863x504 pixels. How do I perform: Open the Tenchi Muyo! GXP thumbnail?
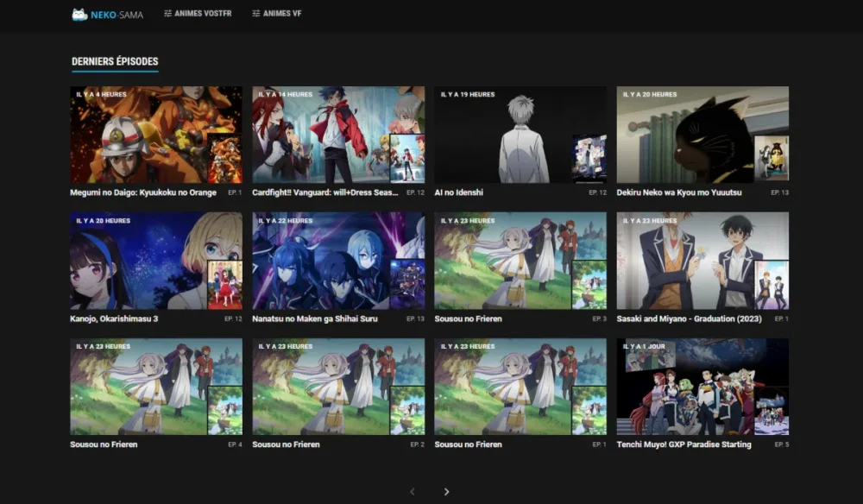coord(702,387)
